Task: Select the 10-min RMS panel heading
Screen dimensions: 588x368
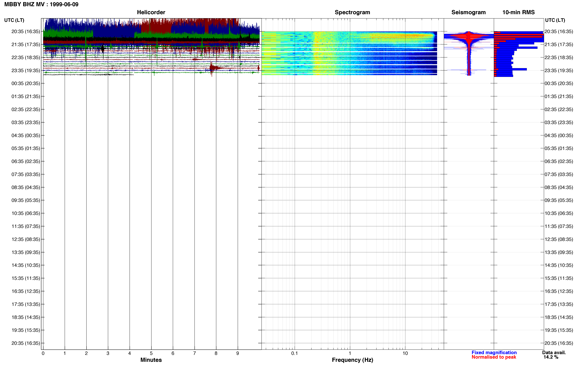Action: [x=518, y=12]
